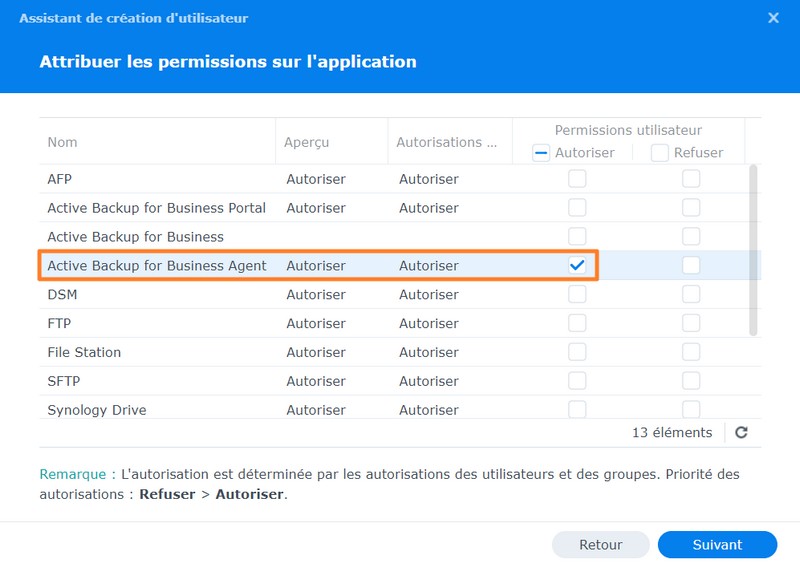Check Refuser for AFP

[x=691, y=179]
